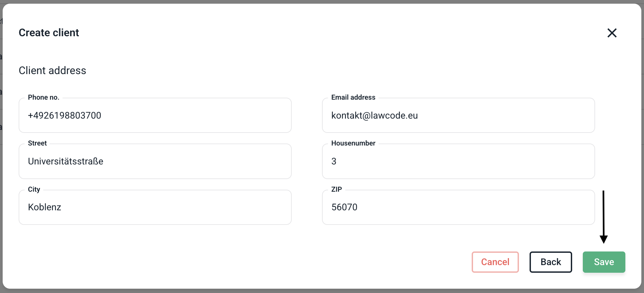Click the Phone no. input field
This screenshot has width=644, height=293.
(155, 116)
